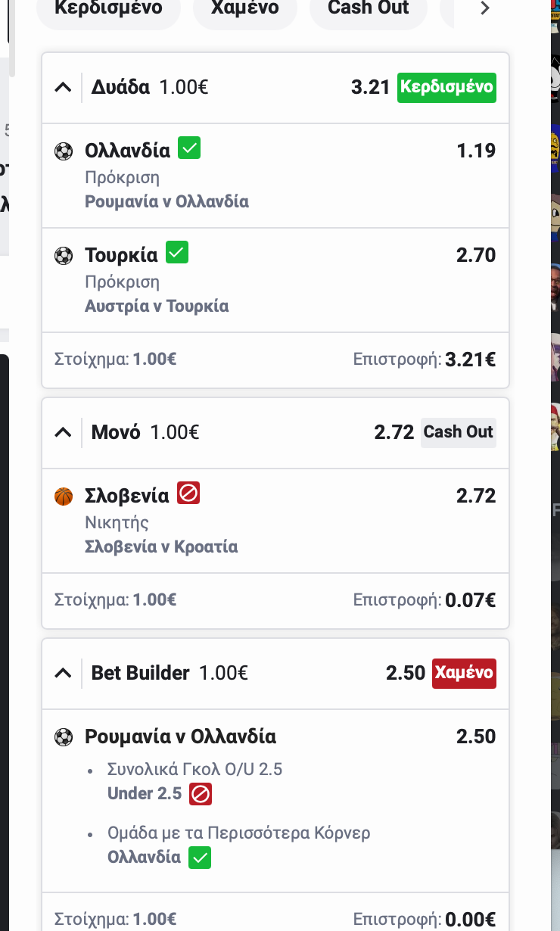This screenshot has width=560, height=931.
Task: Select the Cash Out filter tab
Action: pyautogui.click(x=369, y=9)
